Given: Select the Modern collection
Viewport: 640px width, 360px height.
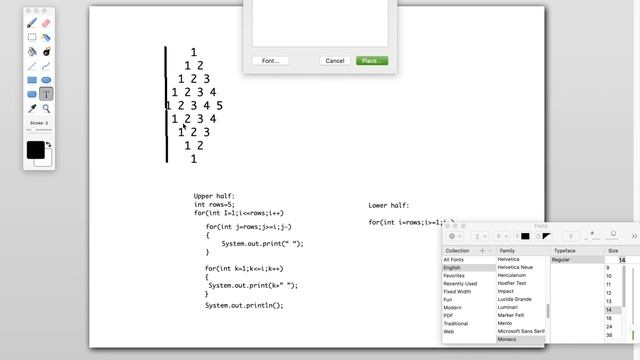Looking at the screenshot, I should (x=469, y=308).
